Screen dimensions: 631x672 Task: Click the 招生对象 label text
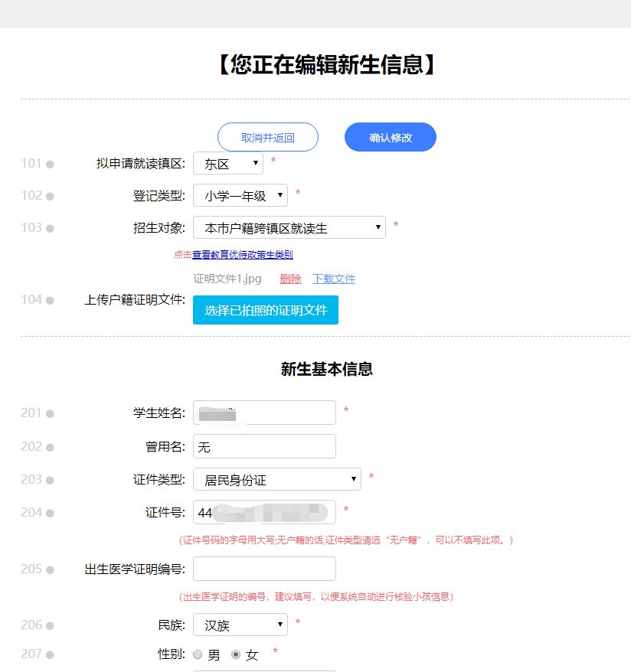(159, 227)
